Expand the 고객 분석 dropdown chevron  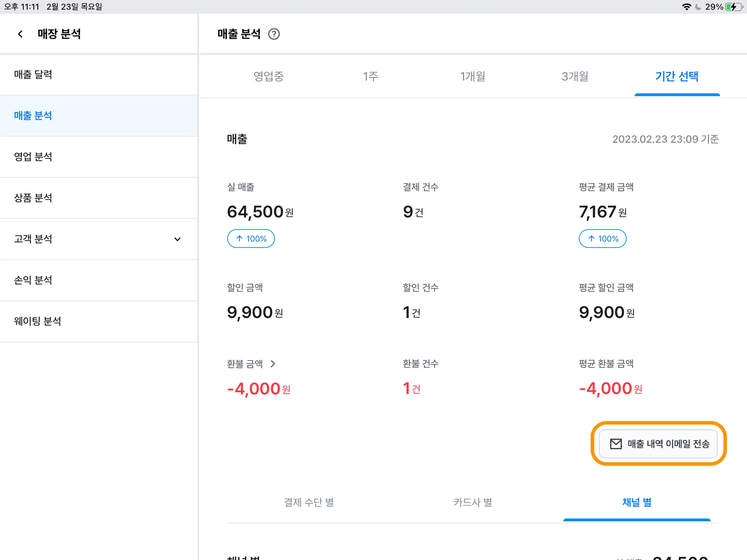(177, 239)
